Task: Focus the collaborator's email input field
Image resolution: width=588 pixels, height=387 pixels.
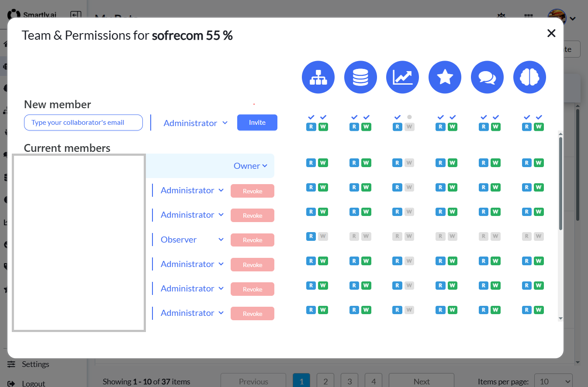Action: pos(83,123)
